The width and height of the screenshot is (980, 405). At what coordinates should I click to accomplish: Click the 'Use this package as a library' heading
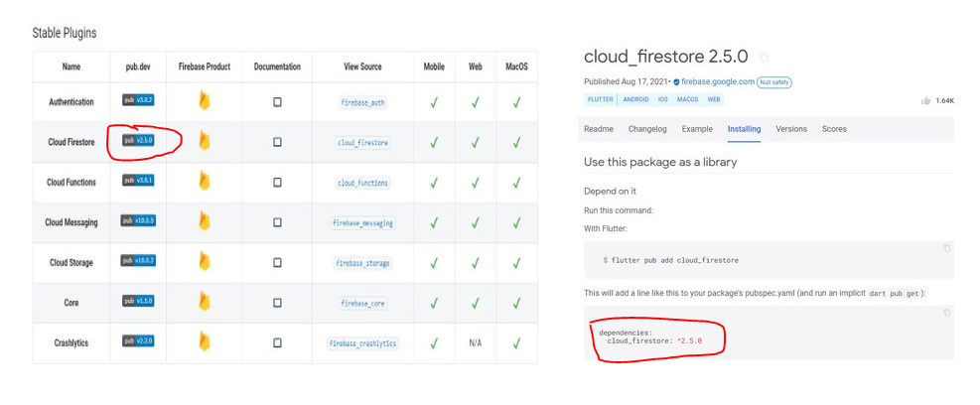(x=660, y=162)
